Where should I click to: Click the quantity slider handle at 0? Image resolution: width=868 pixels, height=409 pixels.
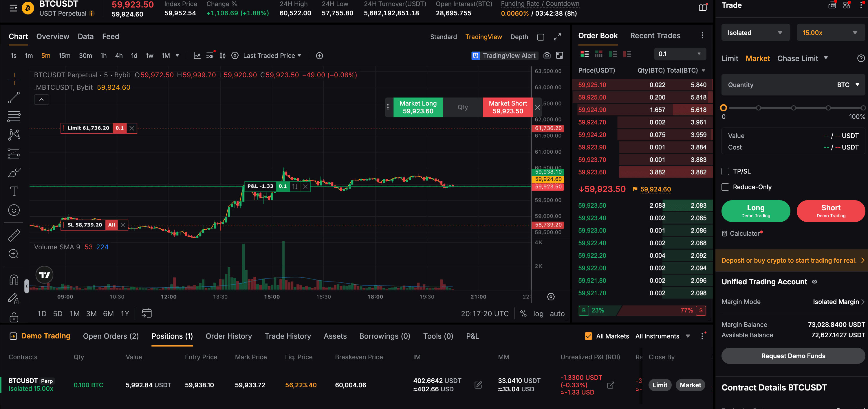(723, 108)
